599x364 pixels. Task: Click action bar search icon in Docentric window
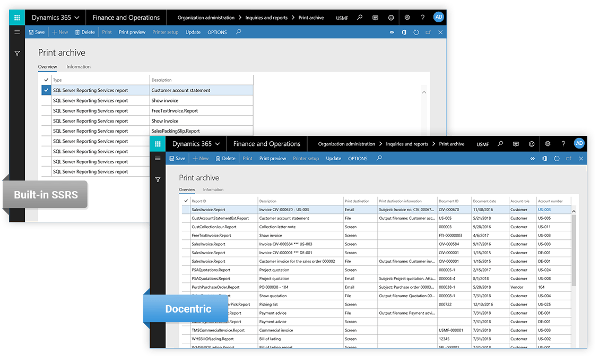[x=379, y=158]
